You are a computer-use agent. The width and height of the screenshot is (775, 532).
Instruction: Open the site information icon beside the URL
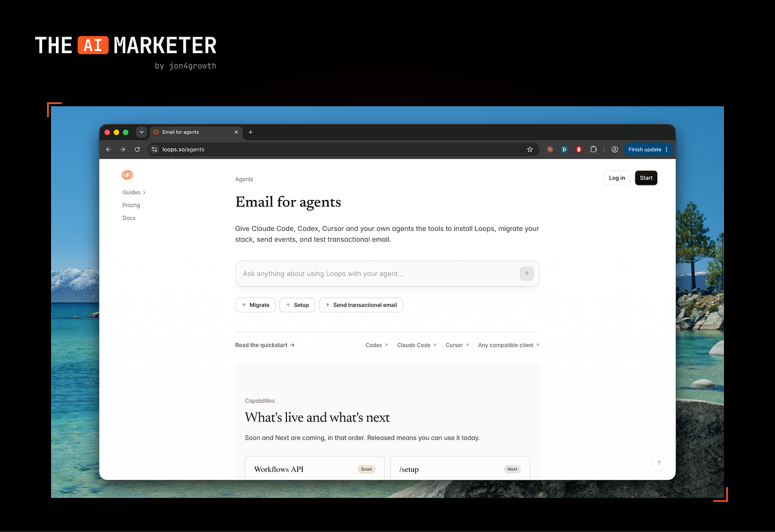[x=154, y=149]
